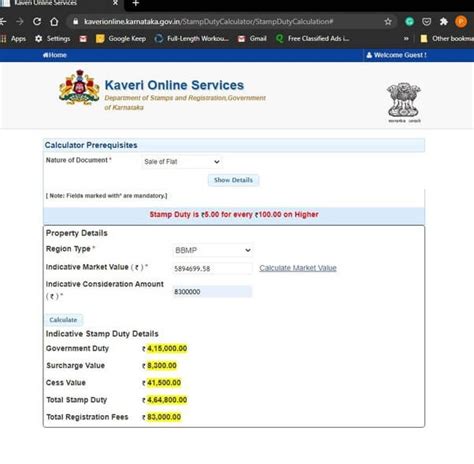Click Cess Value amount 41,500.00
Image resolution: width=474 pixels, height=464 pixels.
(x=164, y=383)
